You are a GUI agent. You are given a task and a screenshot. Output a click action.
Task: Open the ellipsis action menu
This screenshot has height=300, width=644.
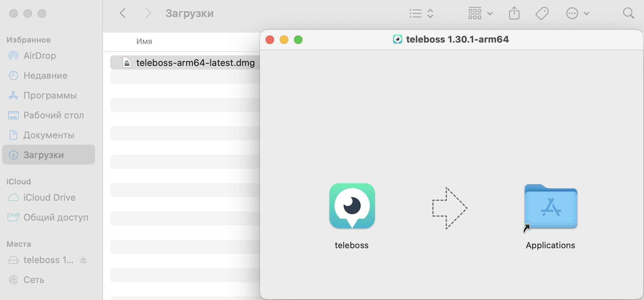578,13
